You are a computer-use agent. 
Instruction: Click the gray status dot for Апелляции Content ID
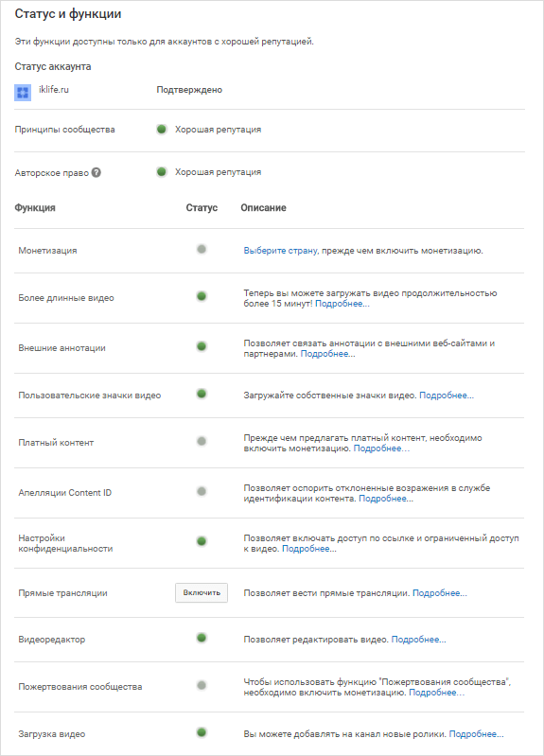click(x=202, y=491)
